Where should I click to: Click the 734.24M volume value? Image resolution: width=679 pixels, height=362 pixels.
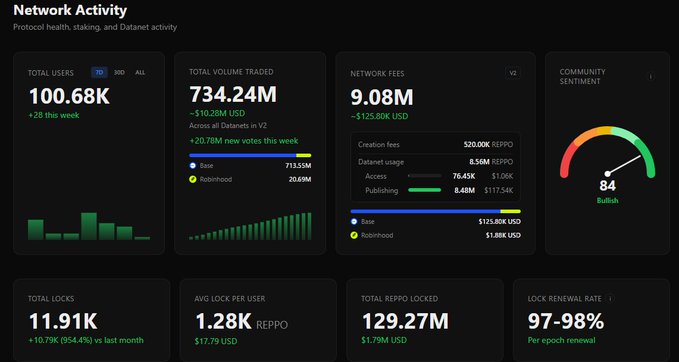click(x=233, y=95)
